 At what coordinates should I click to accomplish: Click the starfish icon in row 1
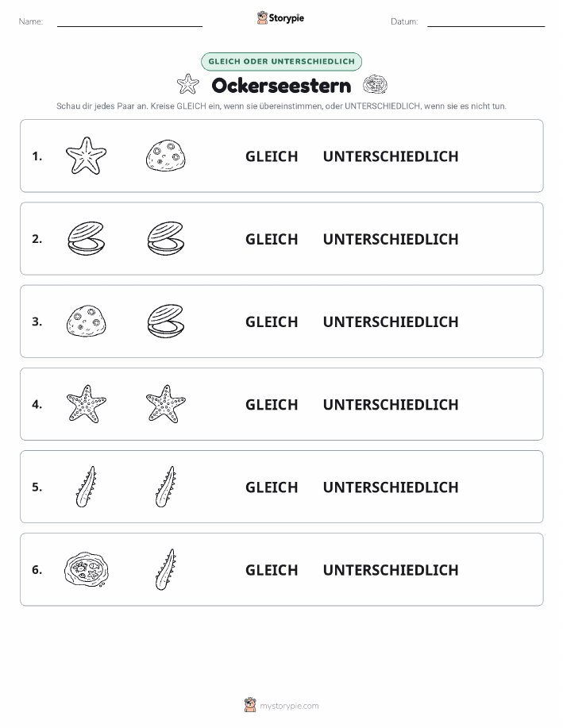[86, 156]
